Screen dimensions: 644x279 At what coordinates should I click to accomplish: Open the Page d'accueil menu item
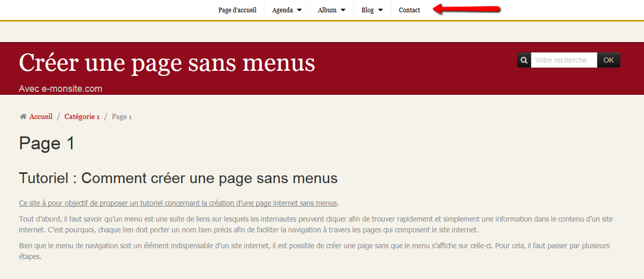click(x=237, y=10)
